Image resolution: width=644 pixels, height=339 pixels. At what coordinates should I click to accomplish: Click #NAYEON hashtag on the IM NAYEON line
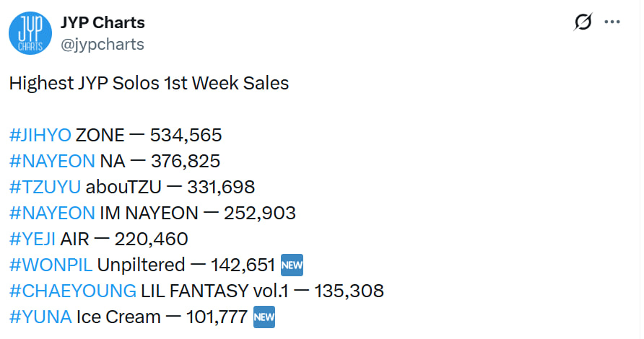click(x=52, y=213)
